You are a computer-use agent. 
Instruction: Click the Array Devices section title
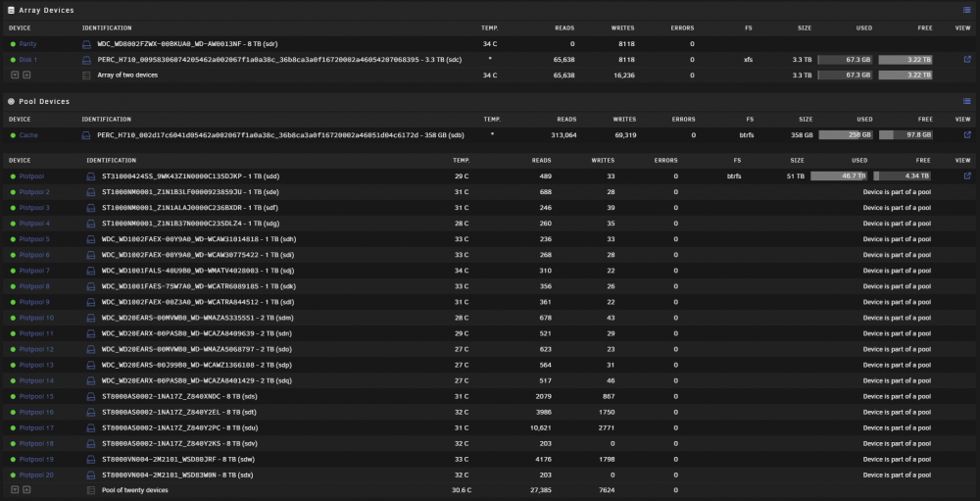coord(46,11)
